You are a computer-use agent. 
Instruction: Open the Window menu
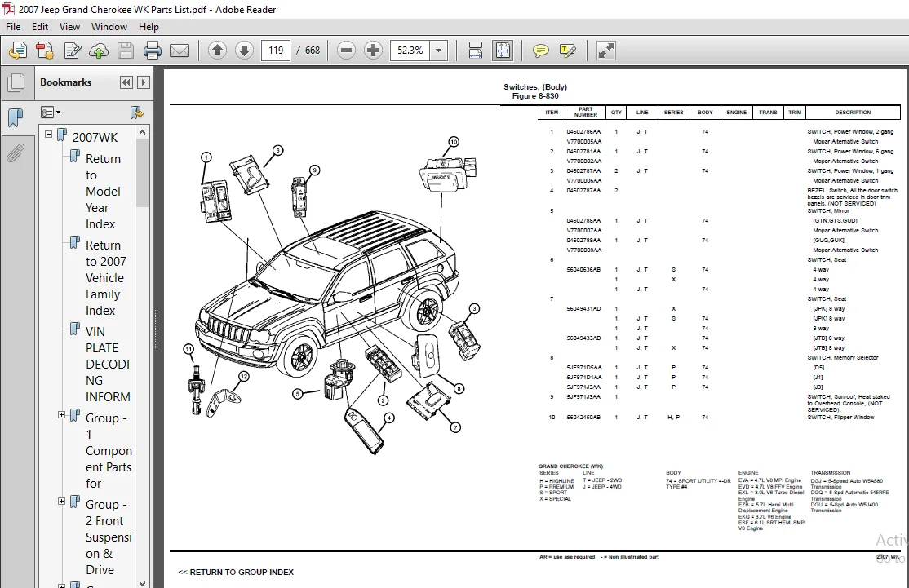(109, 27)
